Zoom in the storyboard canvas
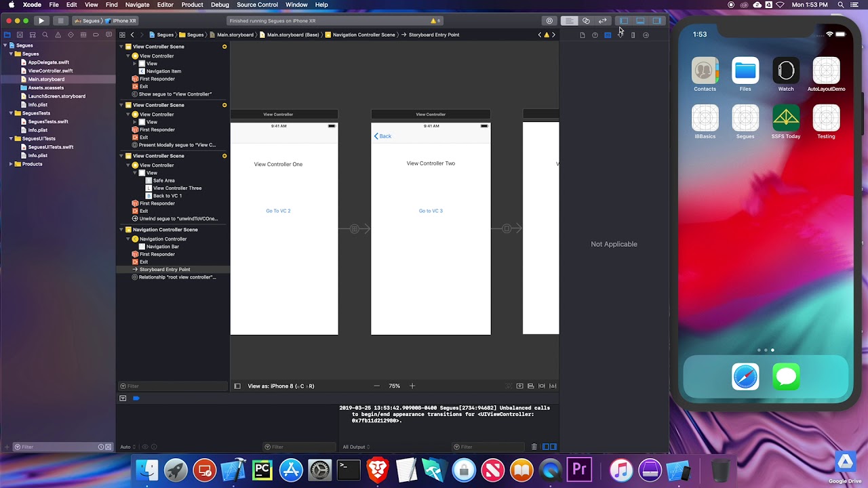Viewport: 868px width, 488px height. coord(412,386)
